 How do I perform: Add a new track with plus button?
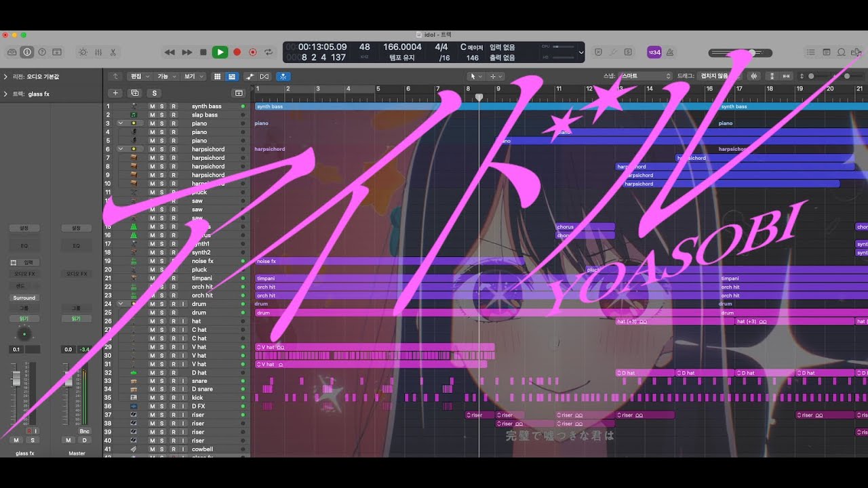pos(115,93)
